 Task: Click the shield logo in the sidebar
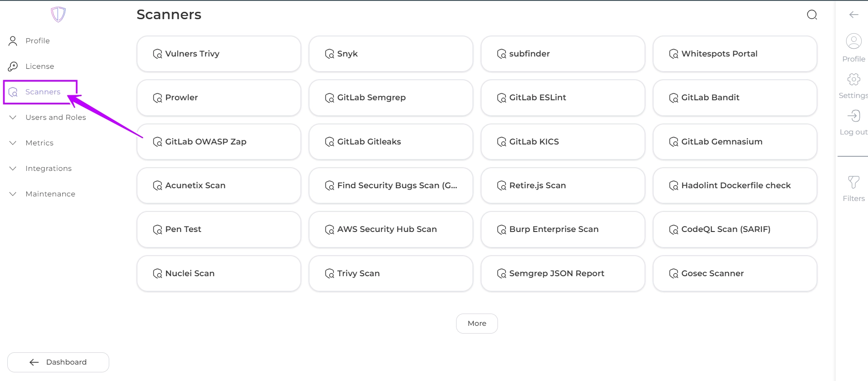point(58,15)
